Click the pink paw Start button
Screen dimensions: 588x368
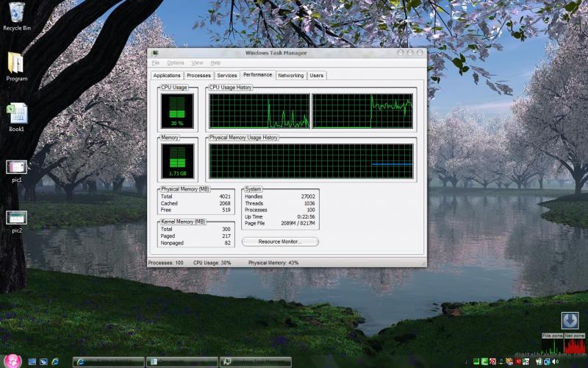pyautogui.click(x=11, y=361)
